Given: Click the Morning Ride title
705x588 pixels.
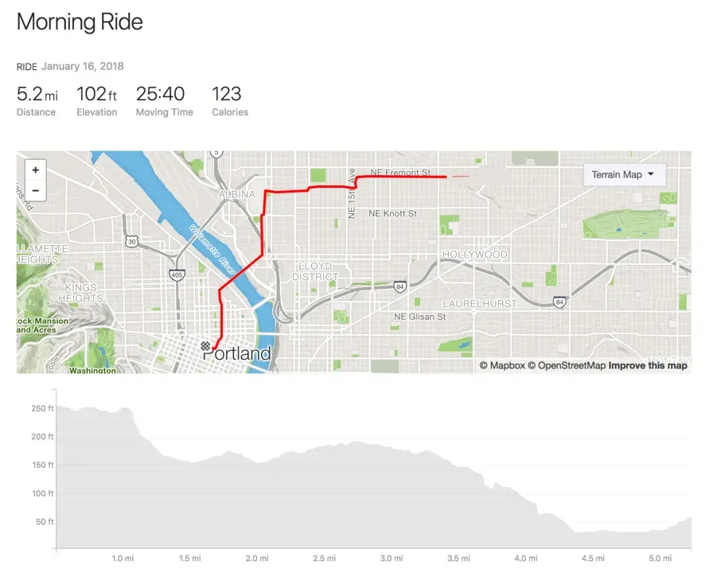Looking at the screenshot, I should click(80, 21).
